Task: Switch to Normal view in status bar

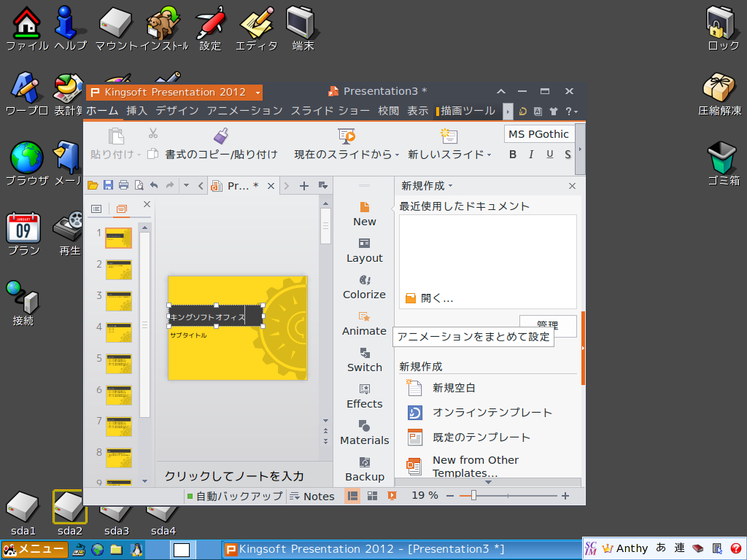Action: click(x=352, y=496)
